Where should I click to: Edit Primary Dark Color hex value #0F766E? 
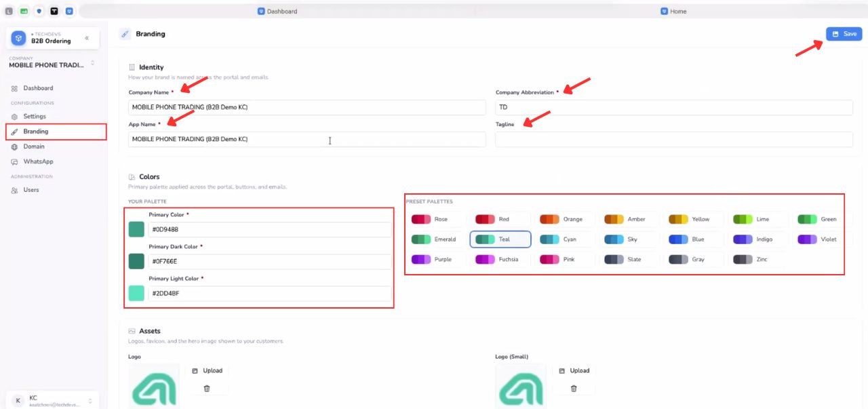click(270, 261)
